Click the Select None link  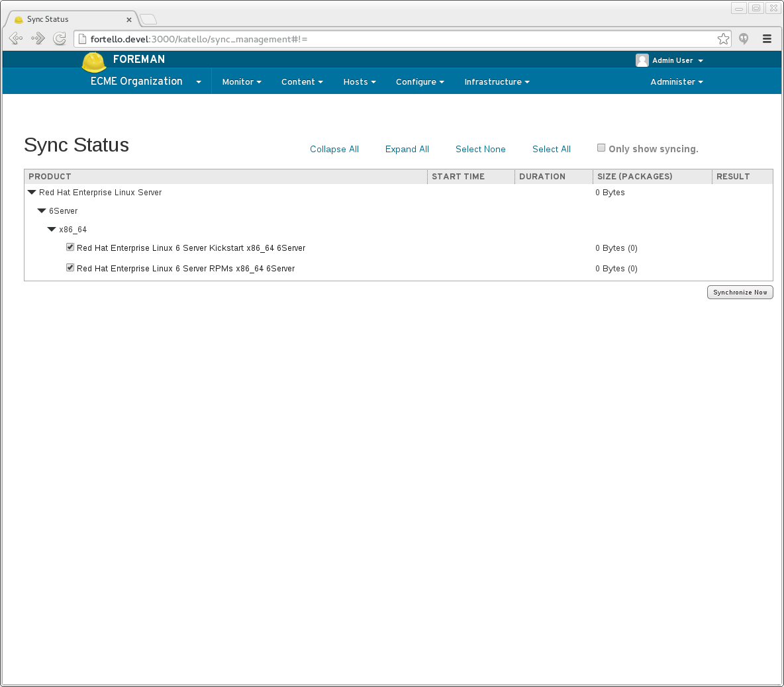pyautogui.click(x=481, y=149)
